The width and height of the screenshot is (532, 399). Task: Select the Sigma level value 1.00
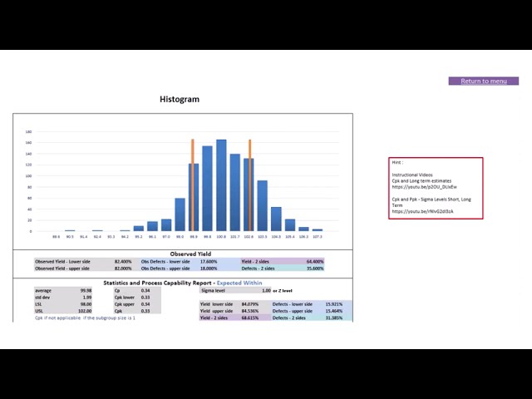[x=266, y=291]
